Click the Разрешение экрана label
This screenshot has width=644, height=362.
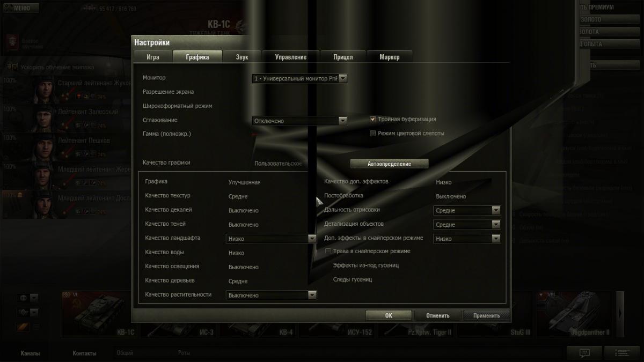(x=168, y=92)
